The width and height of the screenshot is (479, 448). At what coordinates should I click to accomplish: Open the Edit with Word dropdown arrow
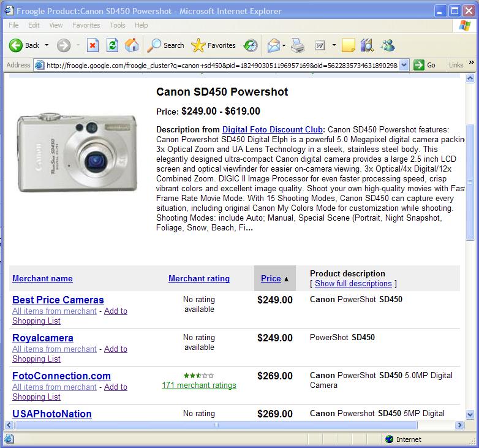point(334,45)
